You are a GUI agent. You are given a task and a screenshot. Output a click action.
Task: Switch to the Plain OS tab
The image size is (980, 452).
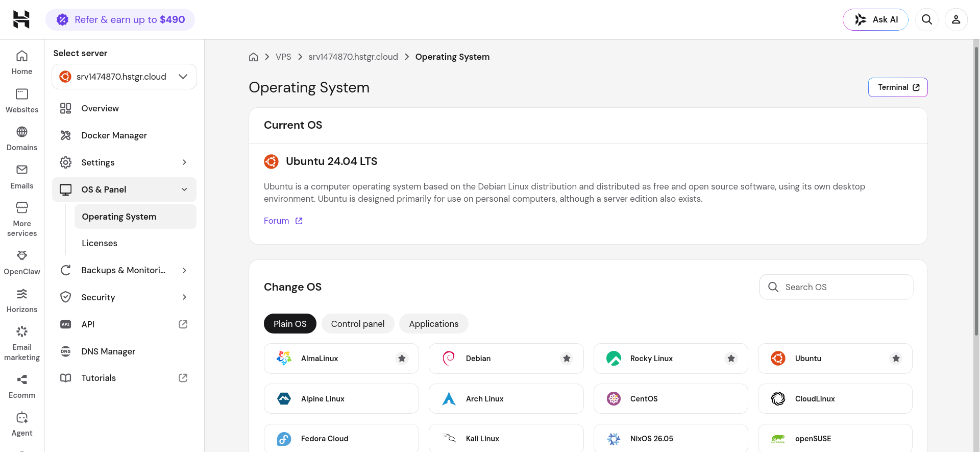tap(290, 324)
